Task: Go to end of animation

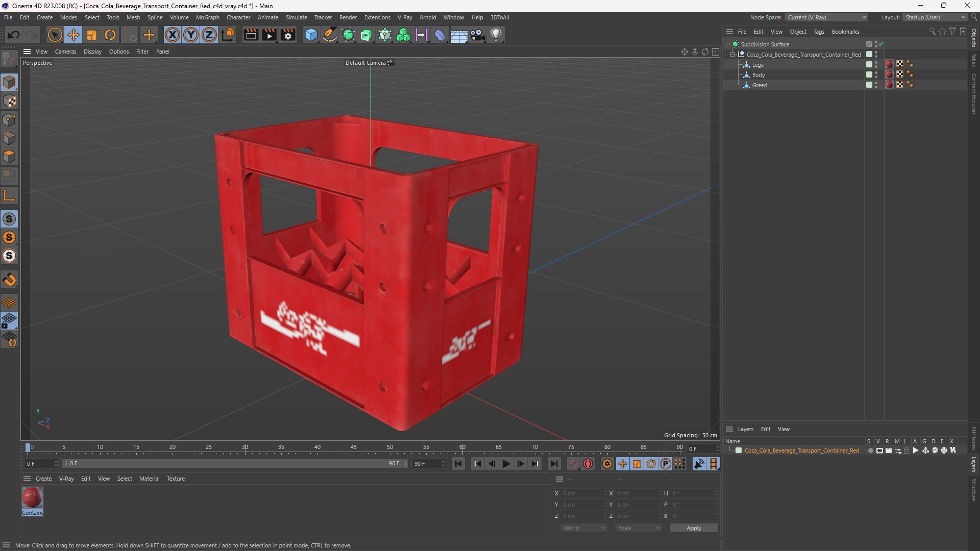Action: (x=554, y=464)
